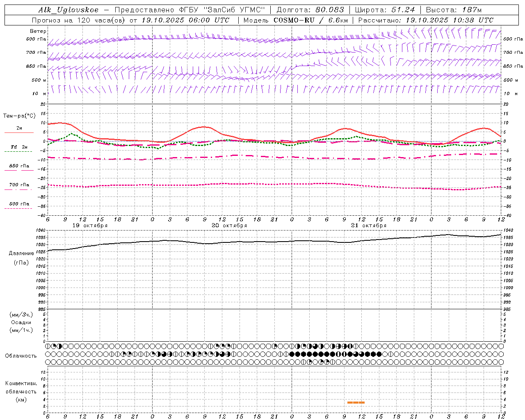Click the Рассчитано: 19.10.2025 10:38 UTC text
The width and height of the screenshot is (525, 420).
tap(426, 20)
